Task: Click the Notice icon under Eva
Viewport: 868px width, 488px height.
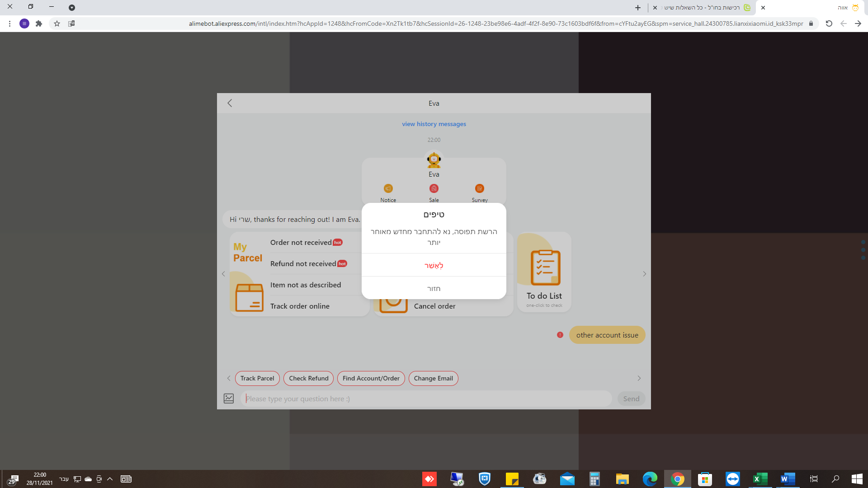Action: [x=388, y=188]
